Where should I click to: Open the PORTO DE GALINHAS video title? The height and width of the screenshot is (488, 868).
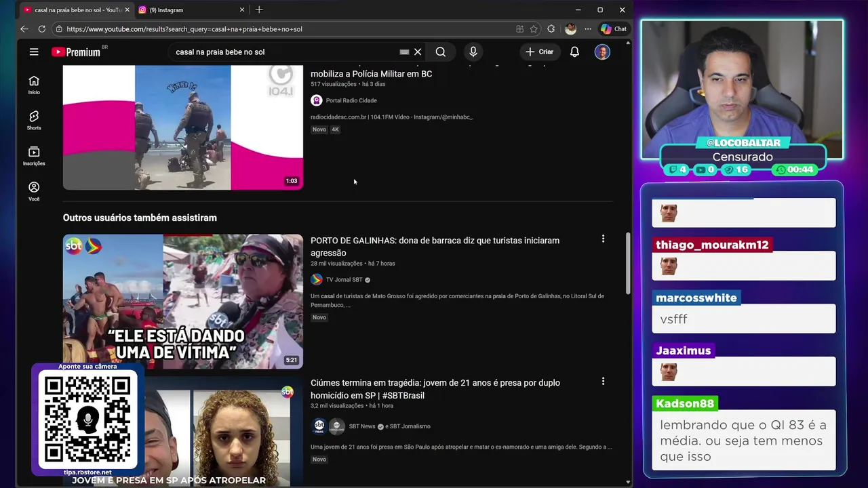click(x=435, y=247)
